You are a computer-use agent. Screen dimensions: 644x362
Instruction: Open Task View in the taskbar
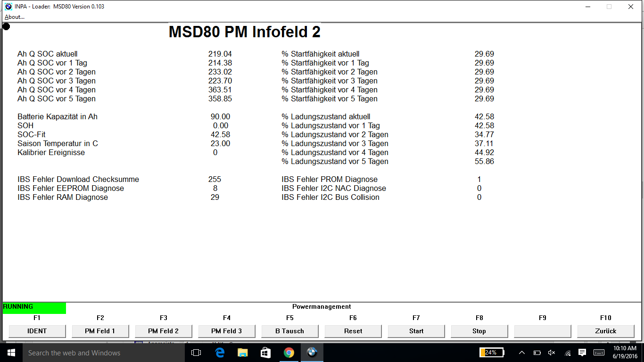(x=196, y=353)
